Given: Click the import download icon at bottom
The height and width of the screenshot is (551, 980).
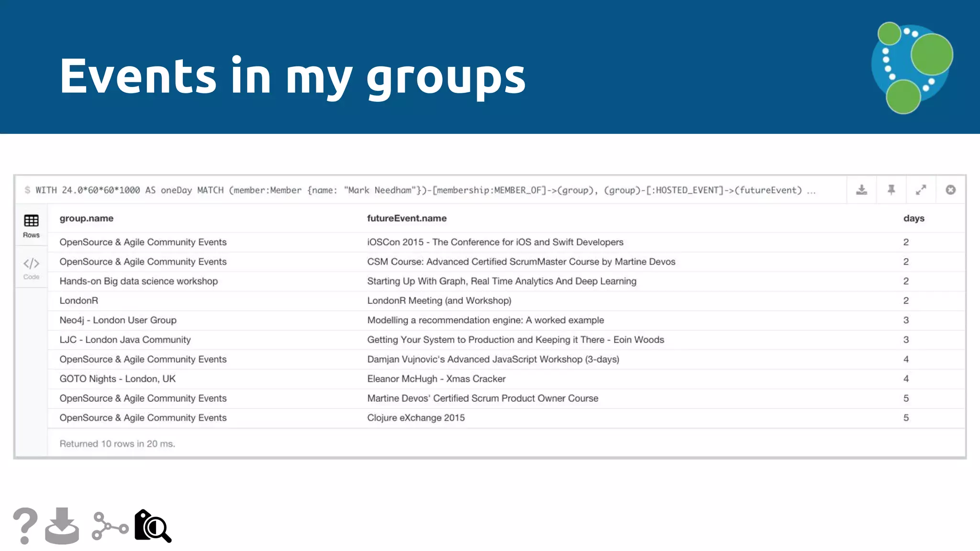Looking at the screenshot, I should 62,526.
